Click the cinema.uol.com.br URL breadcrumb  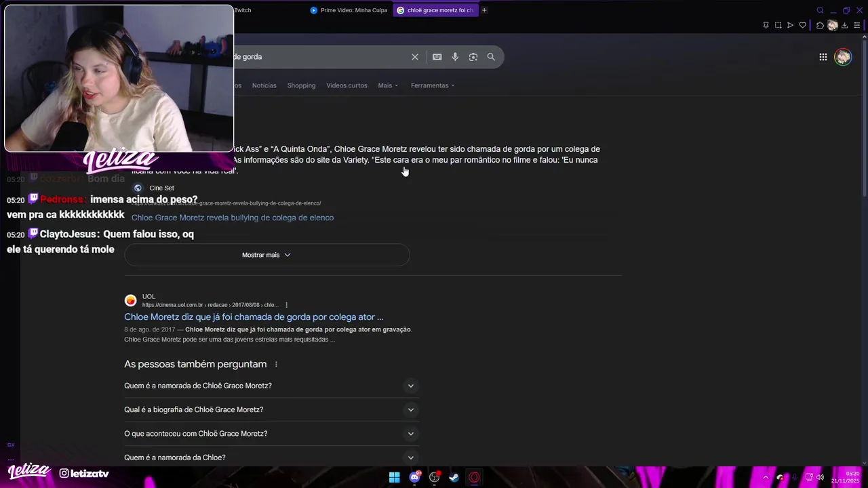click(209, 305)
